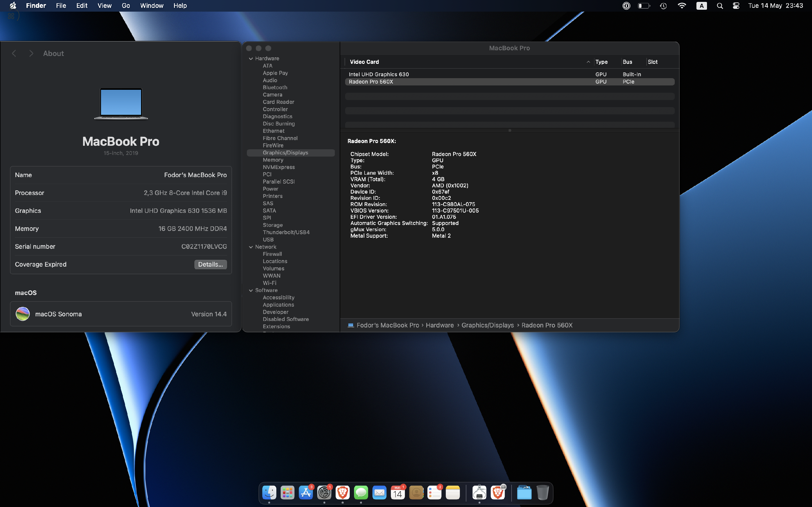This screenshot has height=507, width=812.
Task: Click the Trash icon in the dock
Action: click(542, 492)
